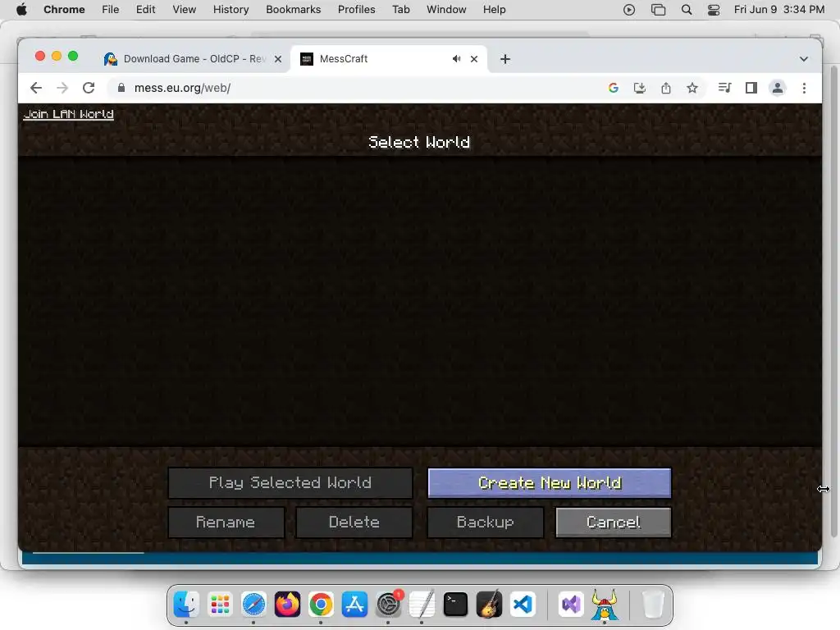Screen dimensions: 840x630
Task: Open the Window menu
Action: [446, 10]
